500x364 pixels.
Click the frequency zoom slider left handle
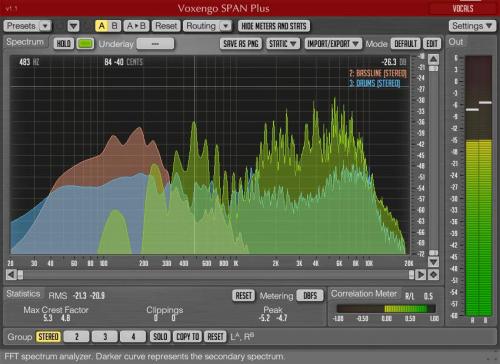(x=21, y=275)
